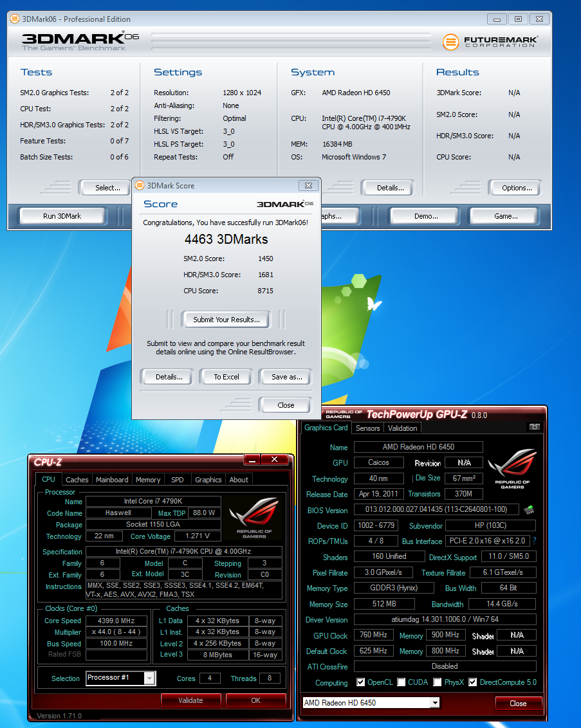Click the ATI CrossFire Disabled field

pos(445,666)
